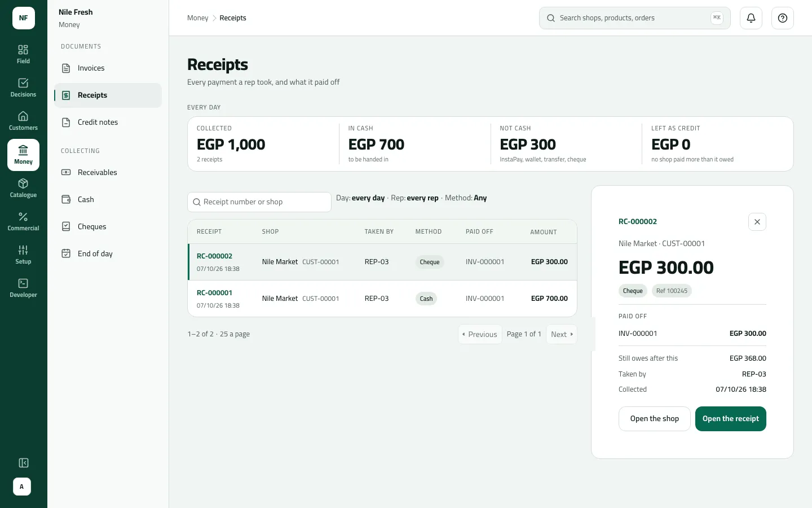
Task: Click the Open the shop button
Action: [x=655, y=419]
